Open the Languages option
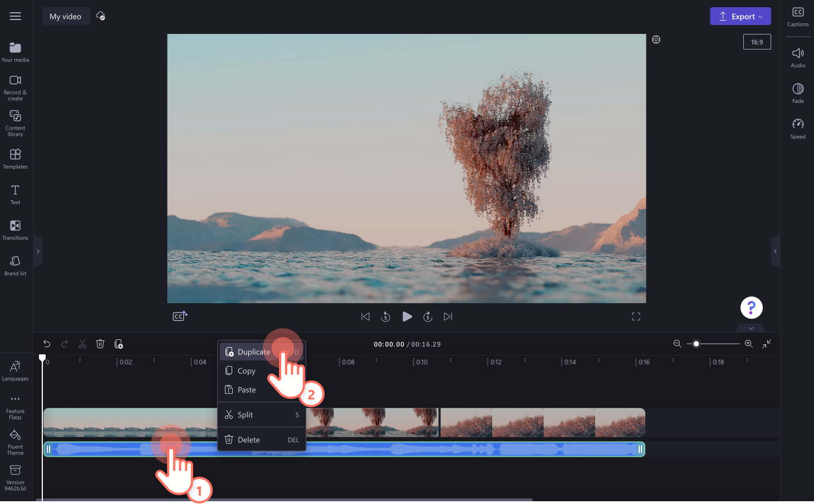The height and width of the screenshot is (504, 814). [x=15, y=371]
